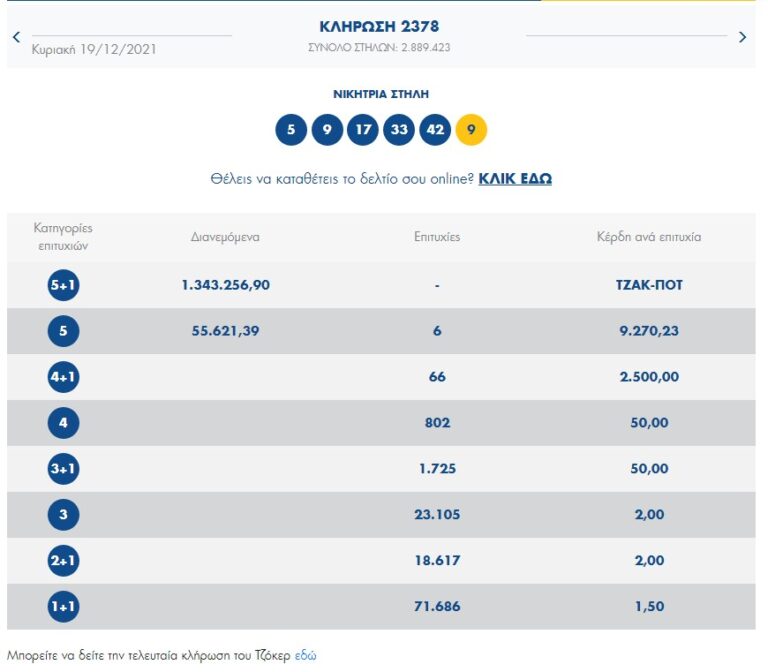The image size is (768, 672).
Task: Select winning number ball 42
Action: coord(435,130)
